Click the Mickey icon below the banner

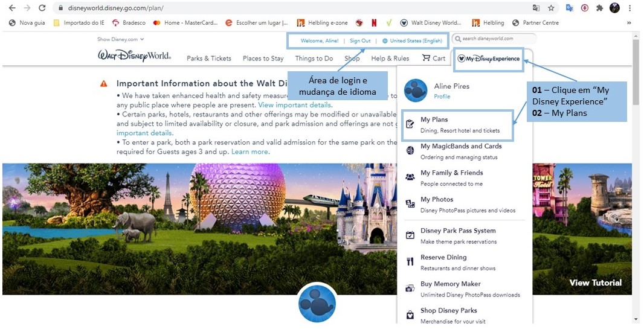click(x=317, y=304)
